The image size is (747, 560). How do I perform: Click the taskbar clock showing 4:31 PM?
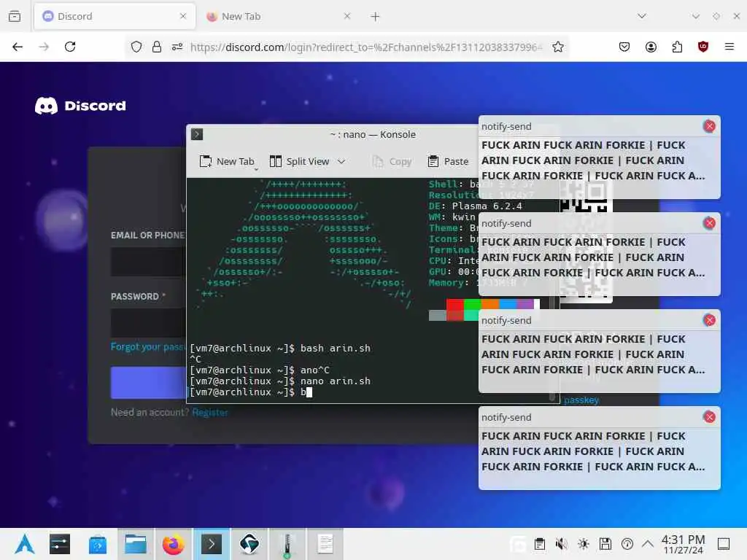coord(683,544)
